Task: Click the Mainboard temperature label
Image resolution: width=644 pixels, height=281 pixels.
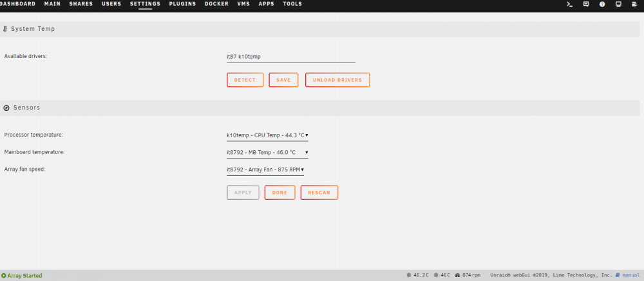Action: click(x=34, y=152)
